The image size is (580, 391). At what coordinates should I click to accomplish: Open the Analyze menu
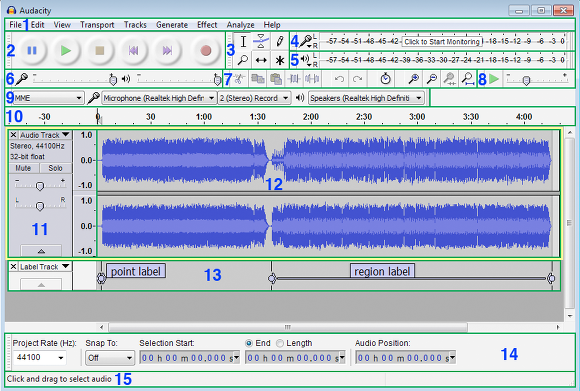[x=240, y=25]
